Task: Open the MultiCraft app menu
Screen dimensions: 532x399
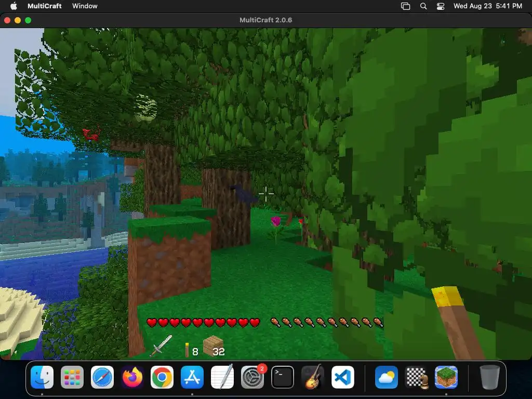Action: (x=45, y=6)
